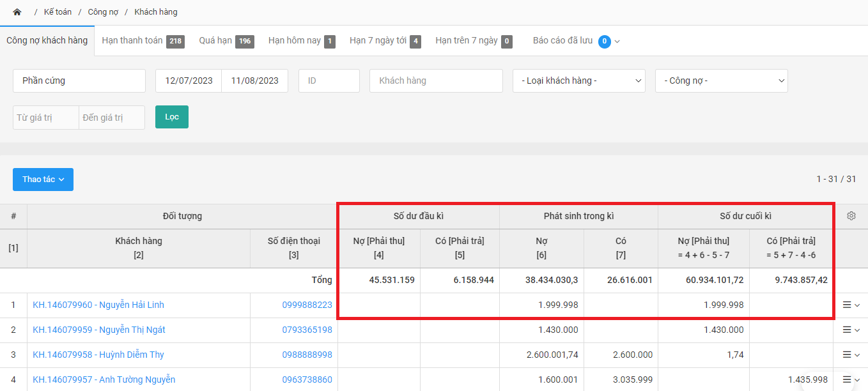Focus the start date 12/07/2023 field

pyautogui.click(x=189, y=81)
